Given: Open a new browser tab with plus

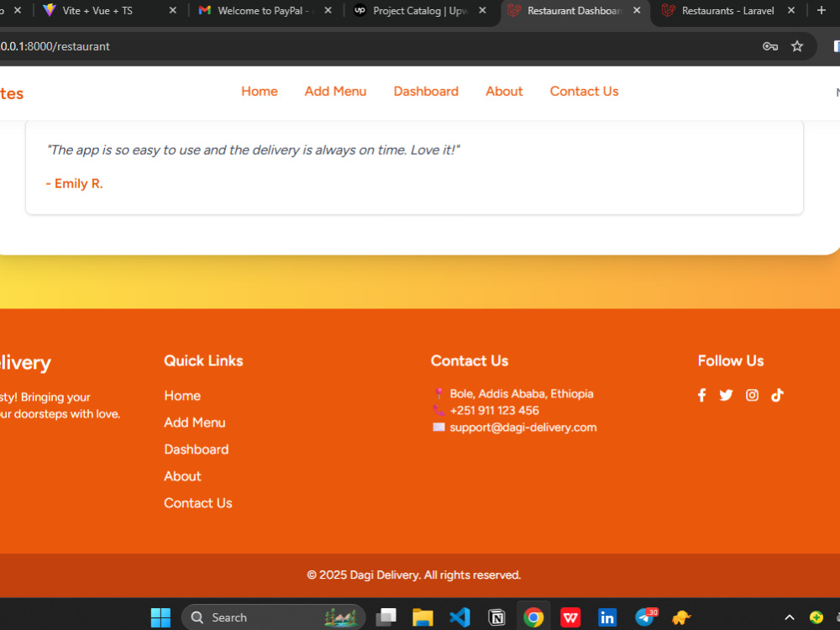Looking at the screenshot, I should [x=821, y=10].
